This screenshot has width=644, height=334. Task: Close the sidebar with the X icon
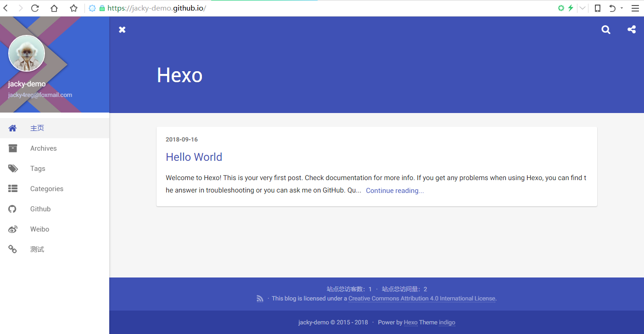[122, 29]
